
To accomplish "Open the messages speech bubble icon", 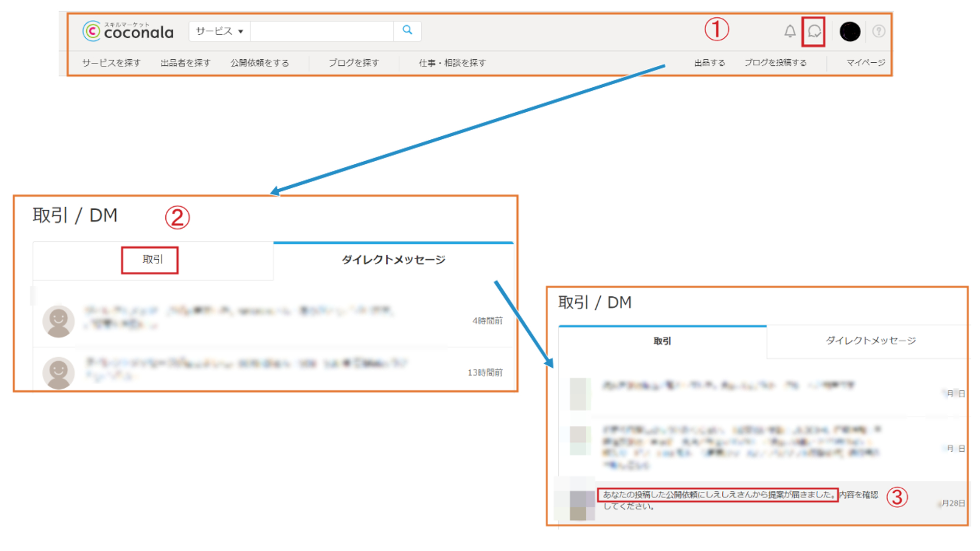I will click(x=814, y=31).
